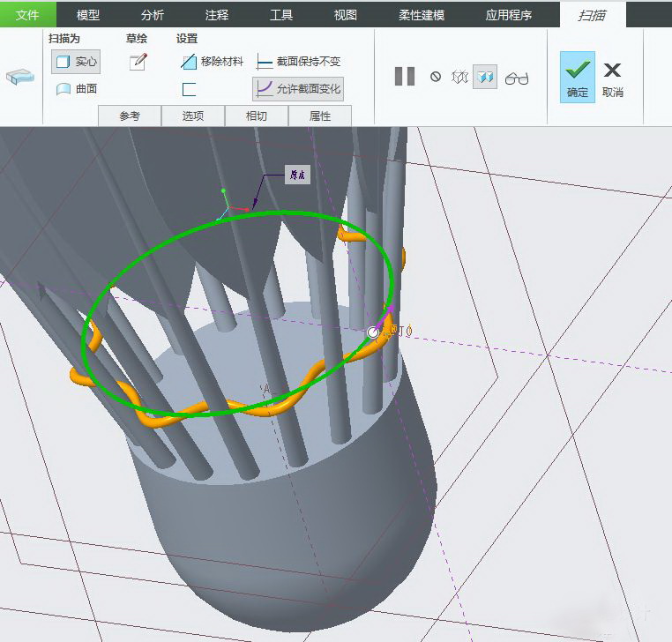
Task: Cancel the sweep with 取消
Action: coord(613,77)
